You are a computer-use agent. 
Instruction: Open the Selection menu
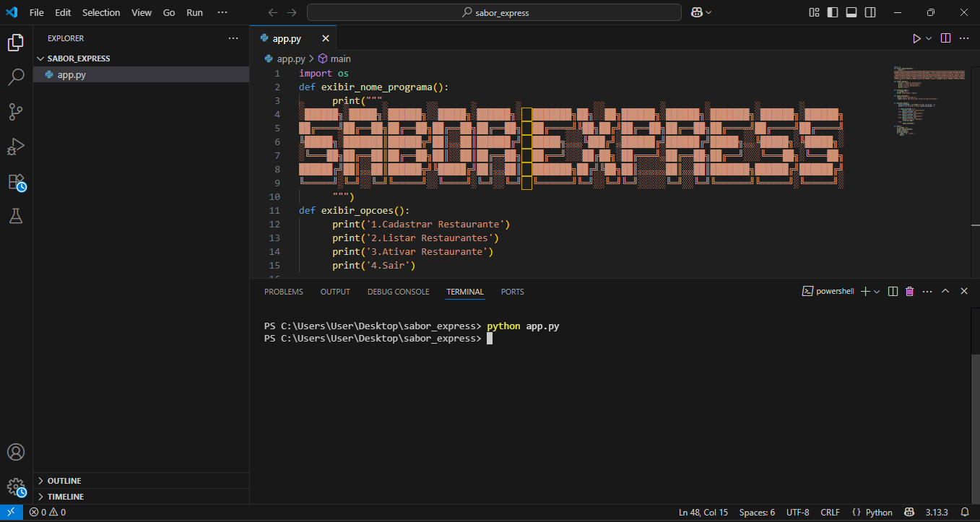(x=101, y=12)
